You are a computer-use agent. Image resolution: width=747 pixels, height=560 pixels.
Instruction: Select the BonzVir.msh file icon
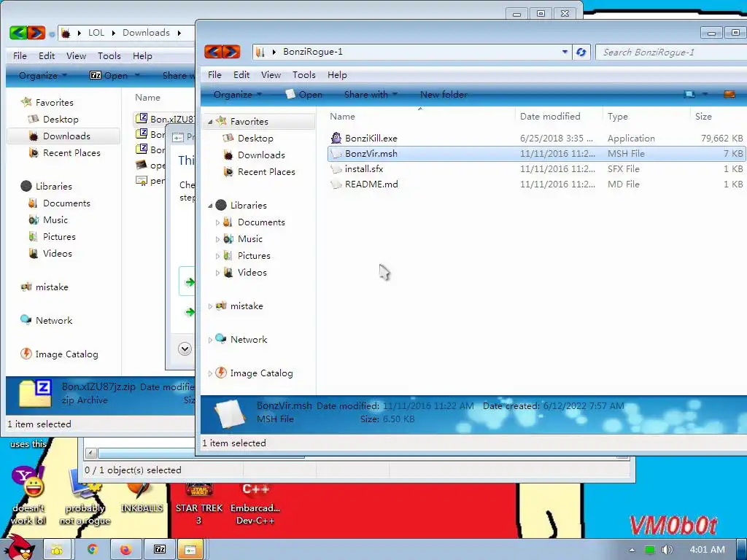[336, 153]
